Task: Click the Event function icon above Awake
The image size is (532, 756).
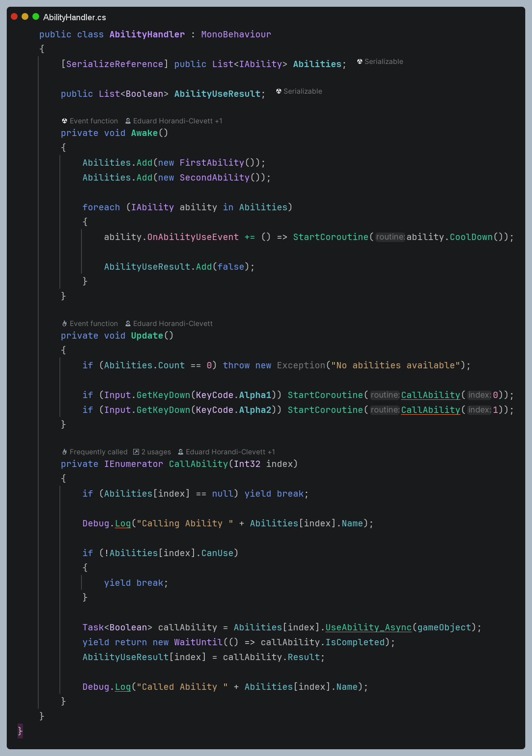Action: [64, 121]
